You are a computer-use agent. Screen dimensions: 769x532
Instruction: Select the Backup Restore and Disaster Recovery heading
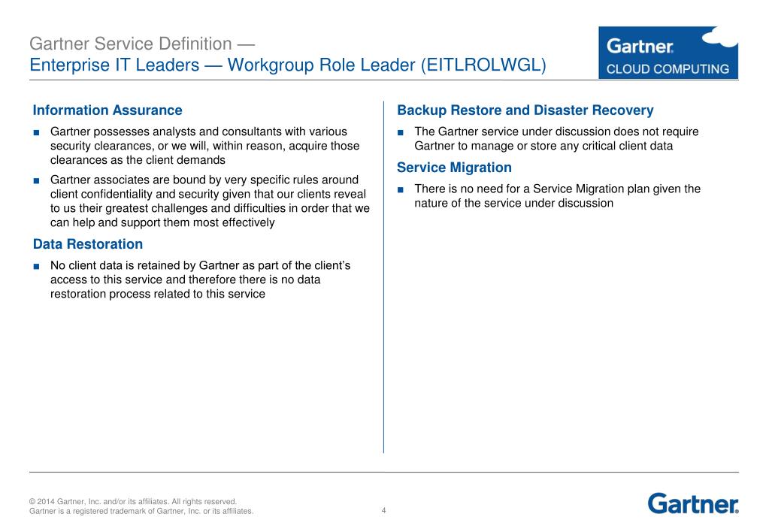525,110
